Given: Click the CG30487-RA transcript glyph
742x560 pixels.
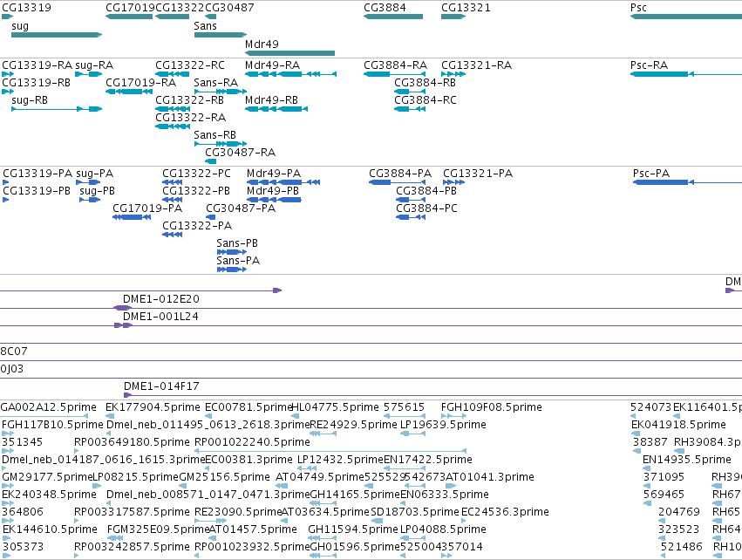Looking at the screenshot, I should pos(211,161).
